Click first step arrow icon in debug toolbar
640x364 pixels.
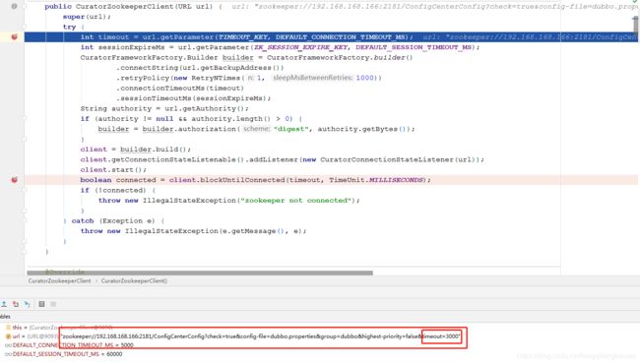(x=4, y=304)
